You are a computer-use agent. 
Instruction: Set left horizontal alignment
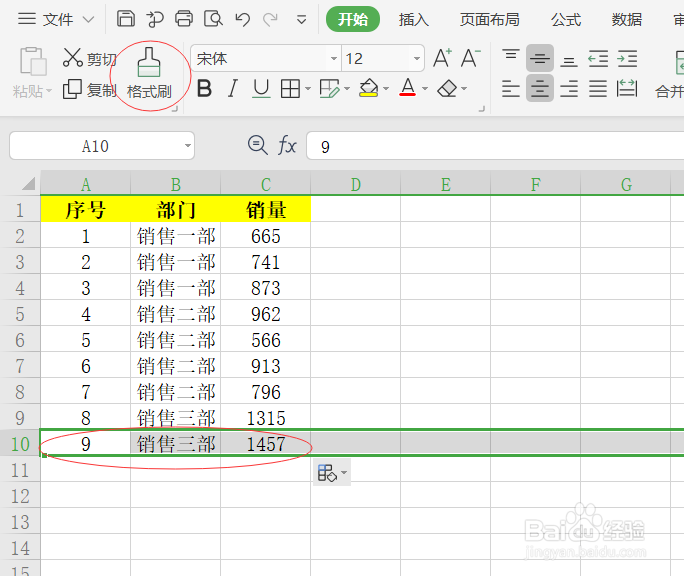[x=510, y=89]
